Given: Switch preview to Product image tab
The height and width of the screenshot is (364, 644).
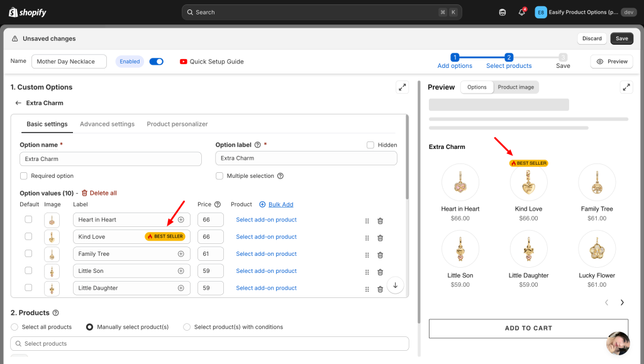Looking at the screenshot, I should coord(516,87).
